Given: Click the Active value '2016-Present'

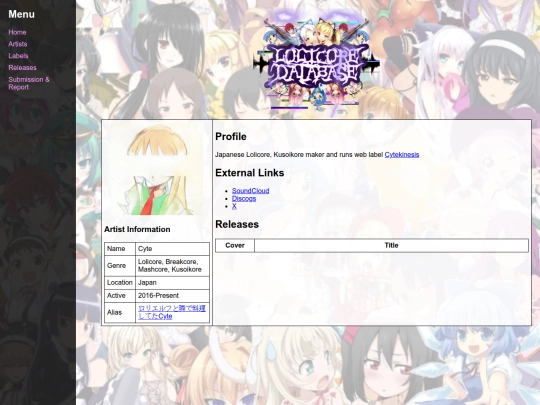Looking at the screenshot, I should tap(172, 295).
